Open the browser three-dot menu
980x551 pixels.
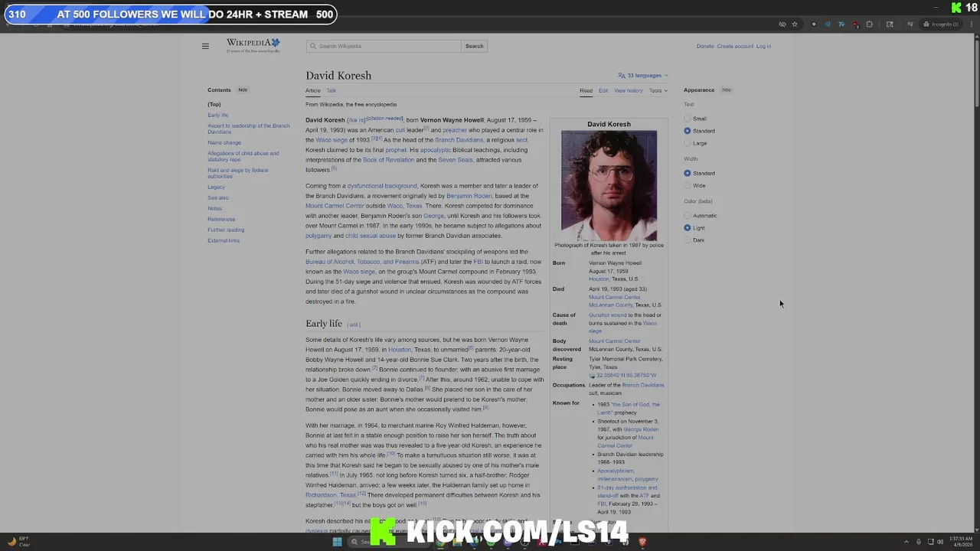[x=970, y=24]
